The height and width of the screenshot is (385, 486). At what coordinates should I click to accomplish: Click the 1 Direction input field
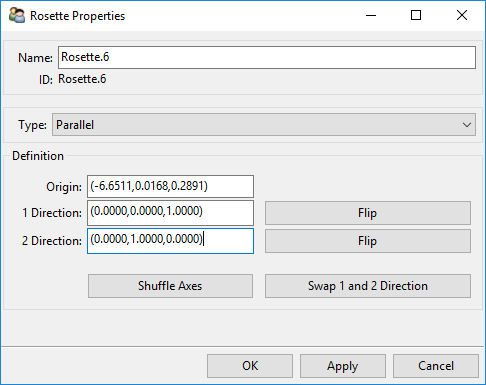click(170, 213)
